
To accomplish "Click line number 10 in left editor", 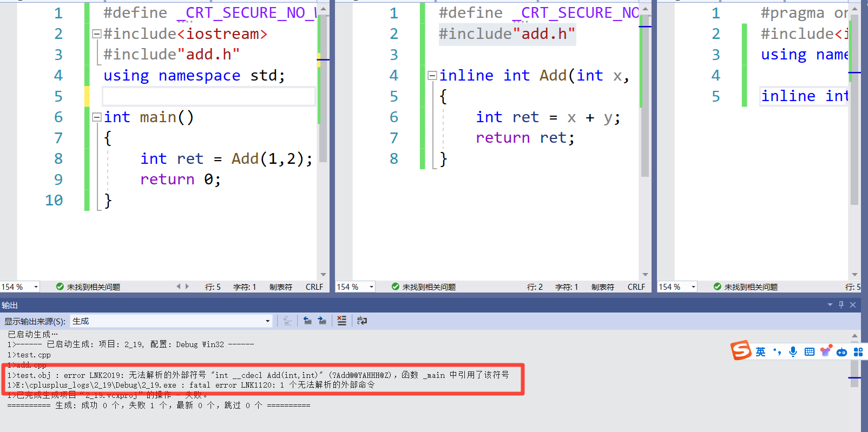I will tap(54, 201).
